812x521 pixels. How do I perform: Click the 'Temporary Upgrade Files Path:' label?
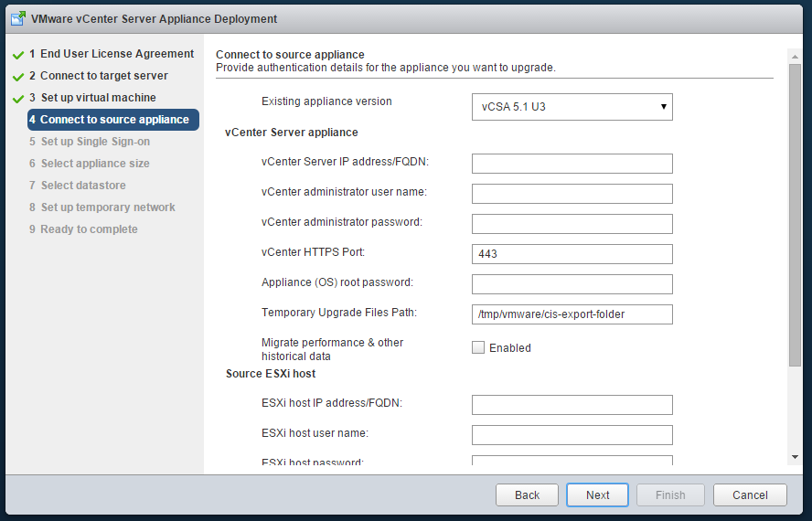339,313
